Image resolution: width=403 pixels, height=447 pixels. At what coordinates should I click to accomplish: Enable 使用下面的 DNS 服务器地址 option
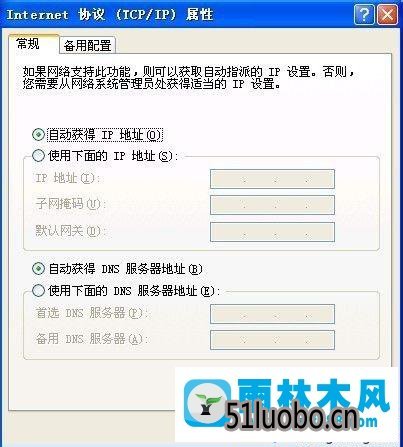pyautogui.click(x=39, y=290)
